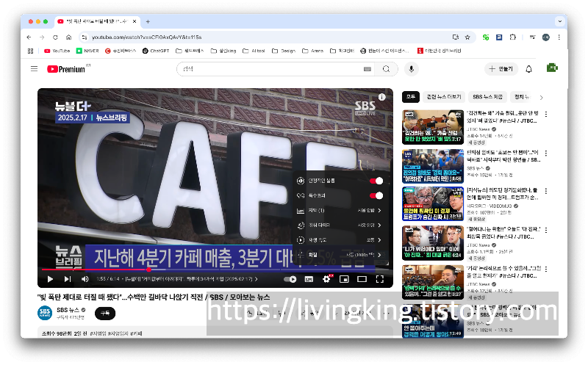Open the Design bookmarks folder
588x365 pixels.
[284, 51]
